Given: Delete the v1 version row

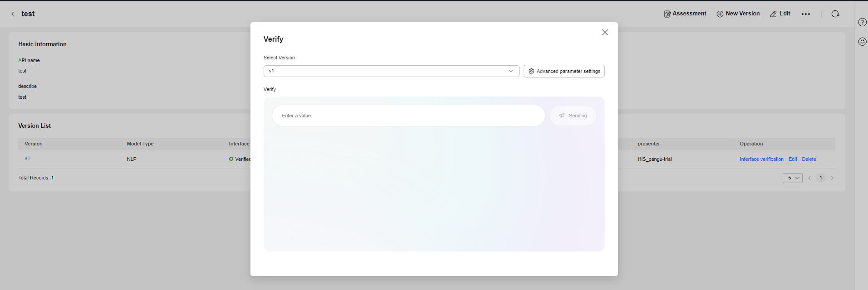Looking at the screenshot, I should [x=809, y=159].
